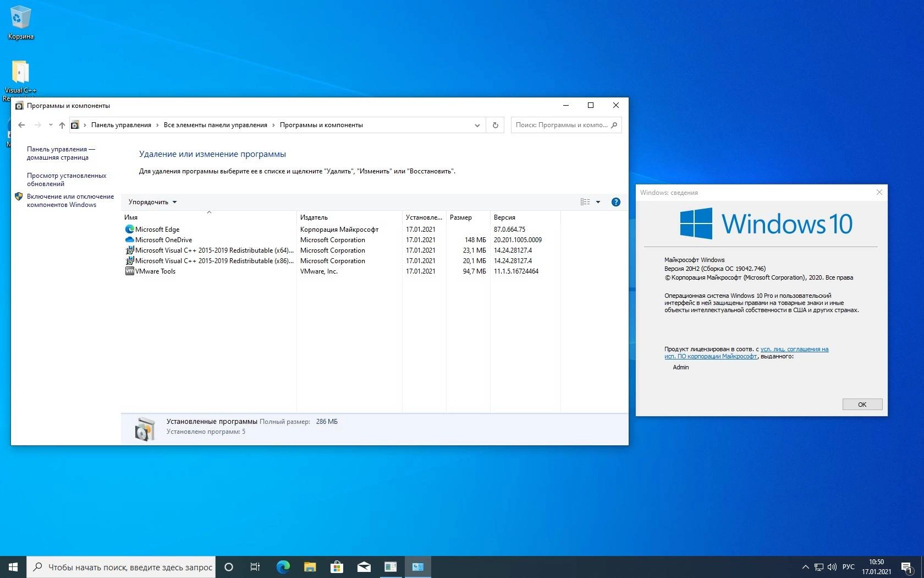924x578 pixels.
Task: Refresh the Programs and Components list
Action: click(x=495, y=125)
